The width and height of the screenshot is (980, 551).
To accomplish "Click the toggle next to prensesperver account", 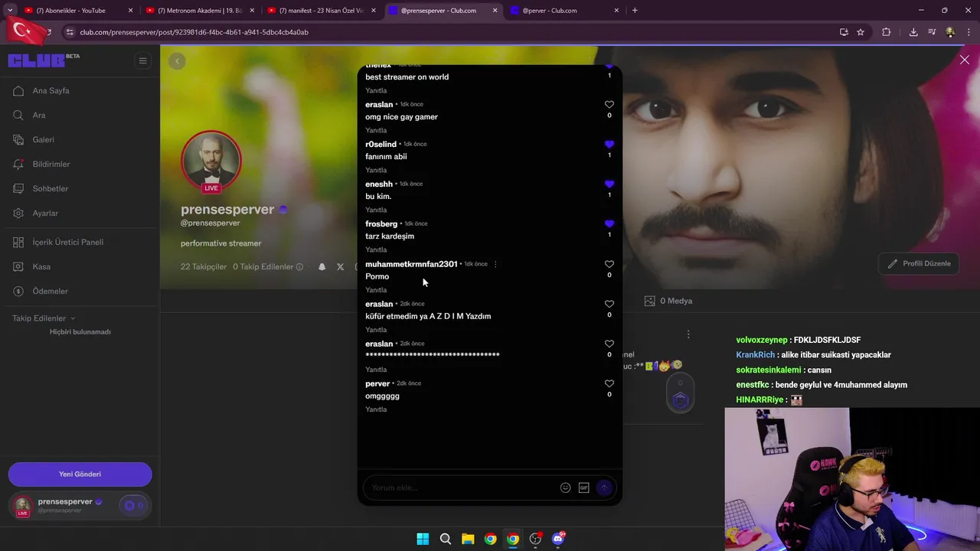I will pos(132,505).
